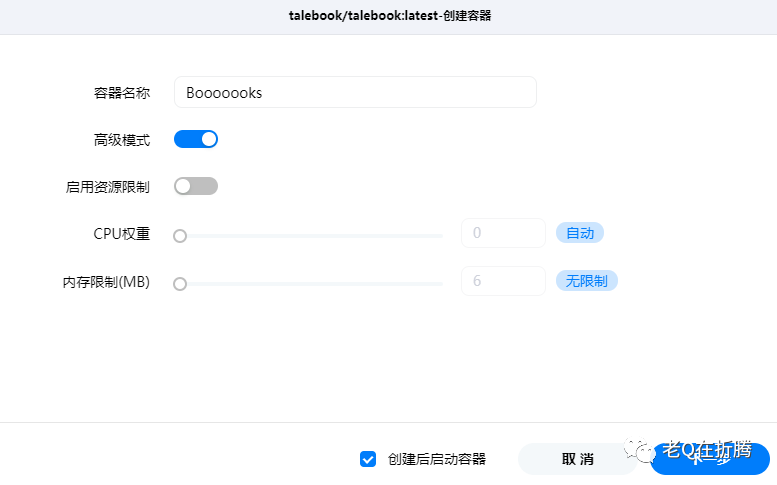Viewport: 777px width, 485px height.
Task: Click the container name field containing Booooooks
Action: pos(355,92)
